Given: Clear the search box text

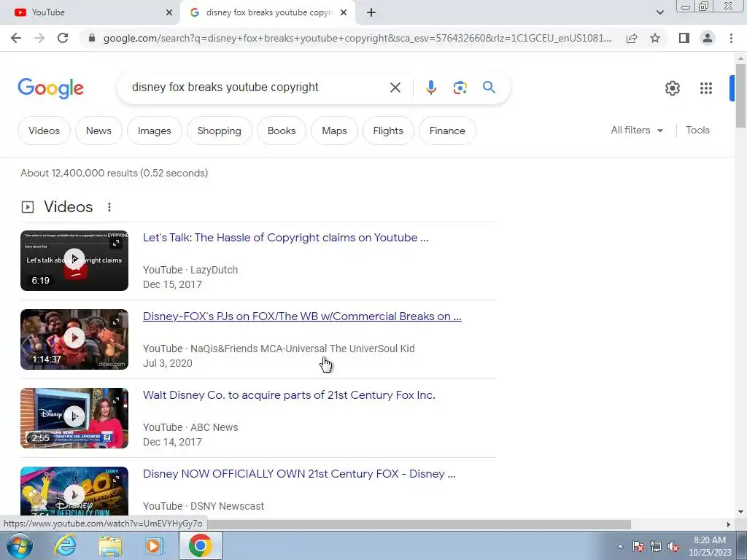Looking at the screenshot, I should [x=395, y=87].
